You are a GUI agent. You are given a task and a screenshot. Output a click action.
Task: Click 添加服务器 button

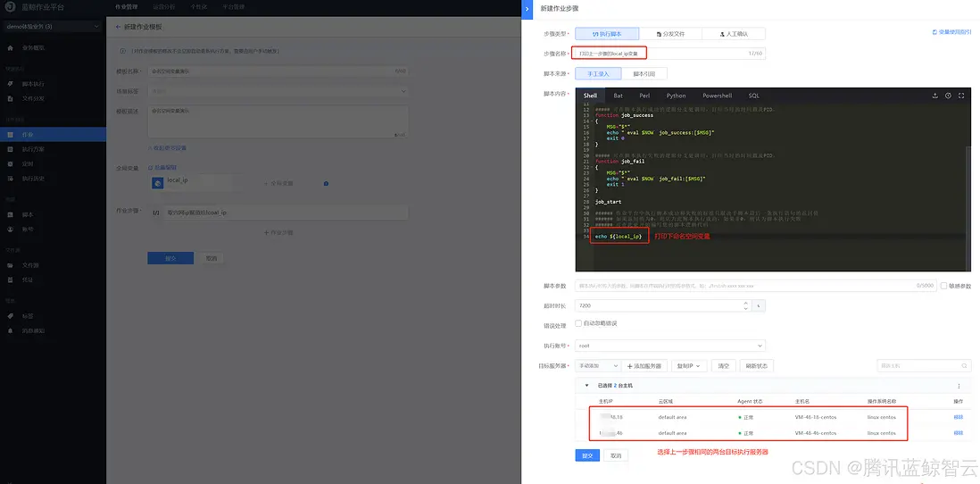pyautogui.click(x=646, y=365)
